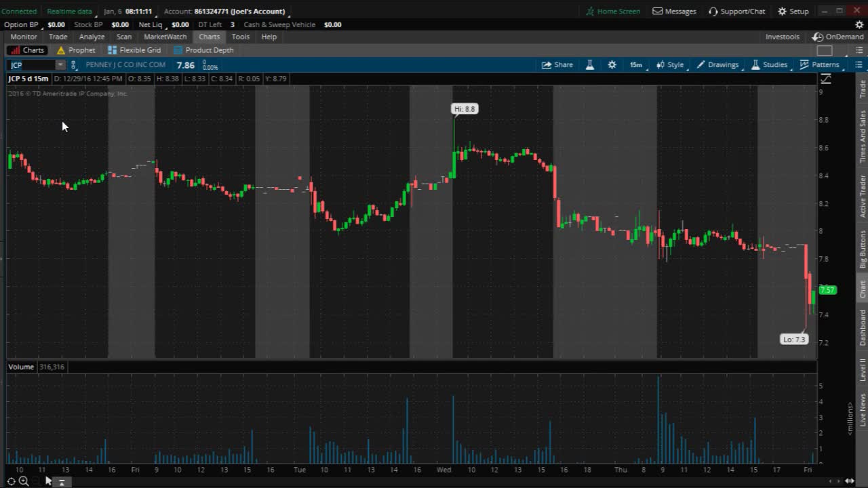The image size is (868, 488).
Task: Toggle Level II sidebar panel
Action: [863, 370]
